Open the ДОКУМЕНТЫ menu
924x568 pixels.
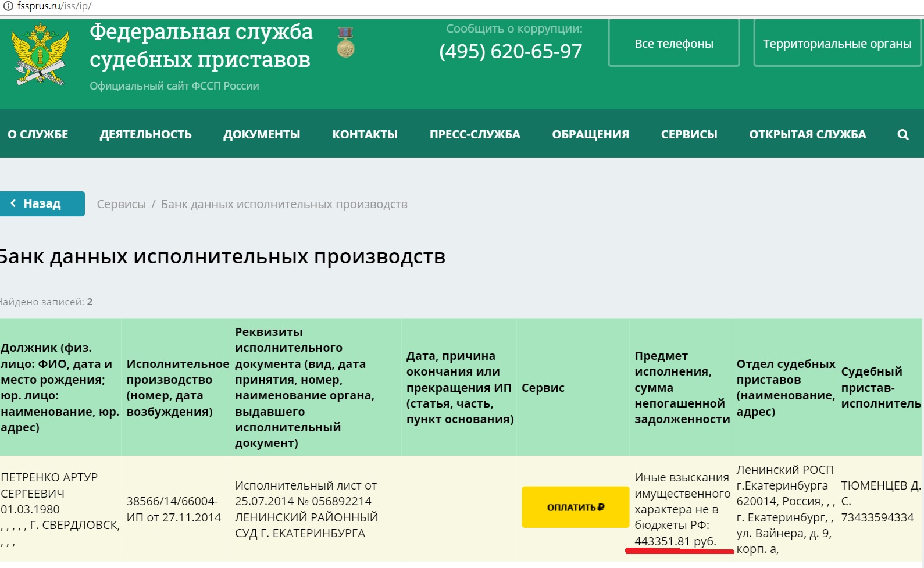pyautogui.click(x=262, y=134)
